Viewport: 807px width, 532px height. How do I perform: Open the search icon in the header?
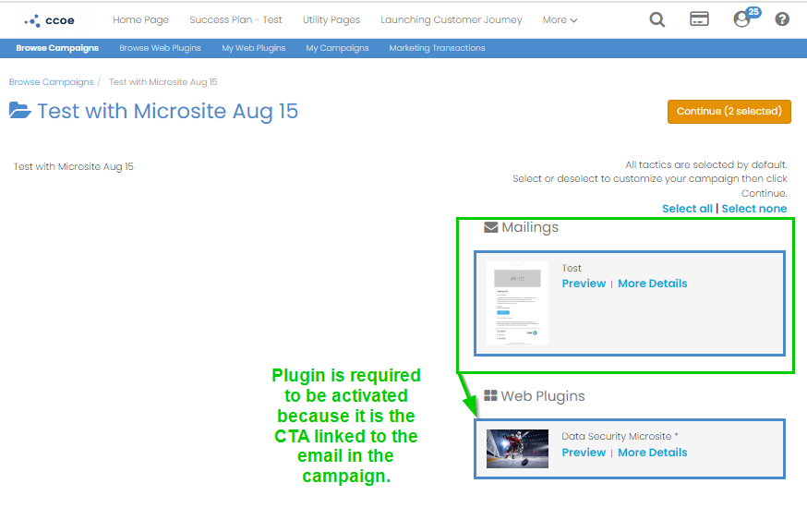coord(656,18)
